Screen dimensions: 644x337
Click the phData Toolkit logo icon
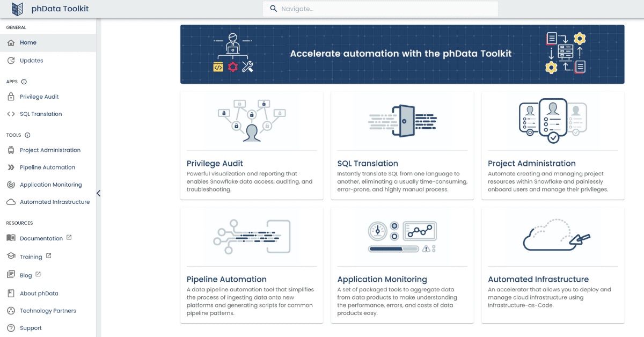[18, 9]
